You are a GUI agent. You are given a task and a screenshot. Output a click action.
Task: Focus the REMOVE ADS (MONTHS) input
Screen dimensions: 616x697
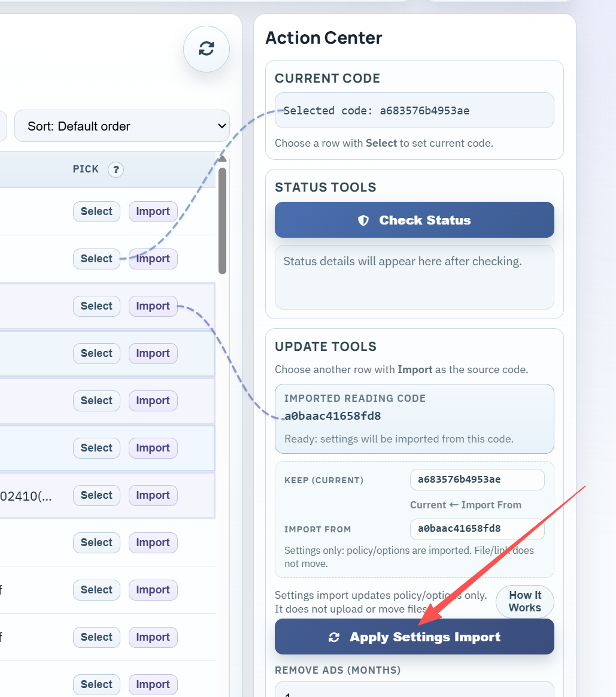click(x=414, y=692)
